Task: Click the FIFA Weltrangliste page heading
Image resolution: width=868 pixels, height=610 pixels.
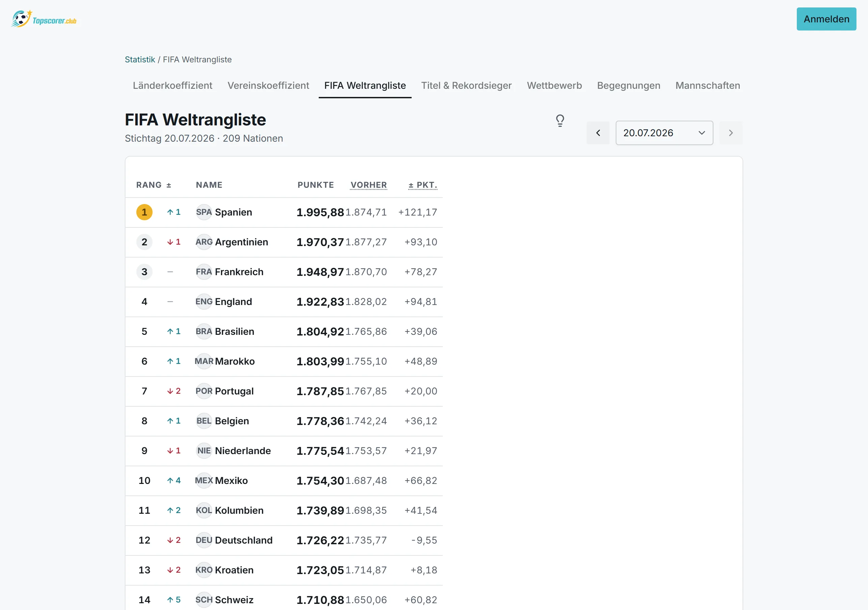Action: point(195,120)
